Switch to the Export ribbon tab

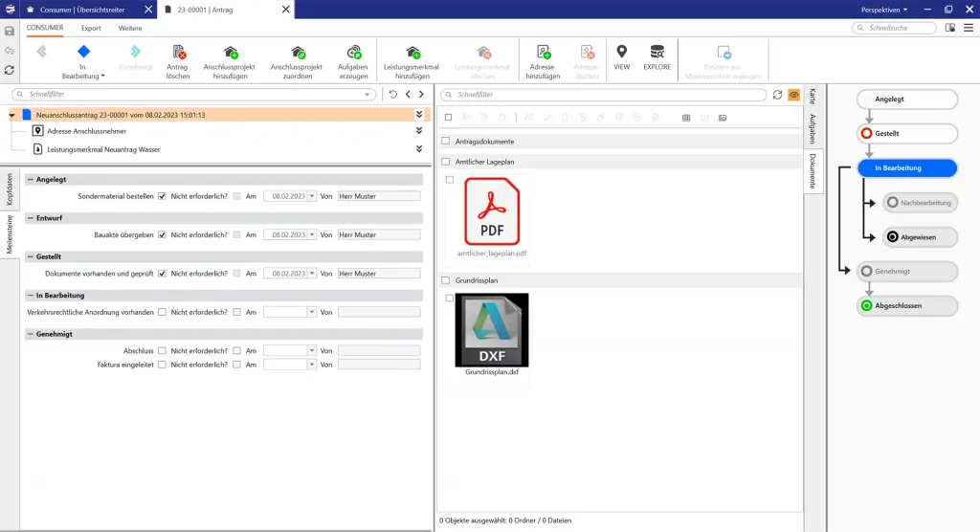point(91,29)
